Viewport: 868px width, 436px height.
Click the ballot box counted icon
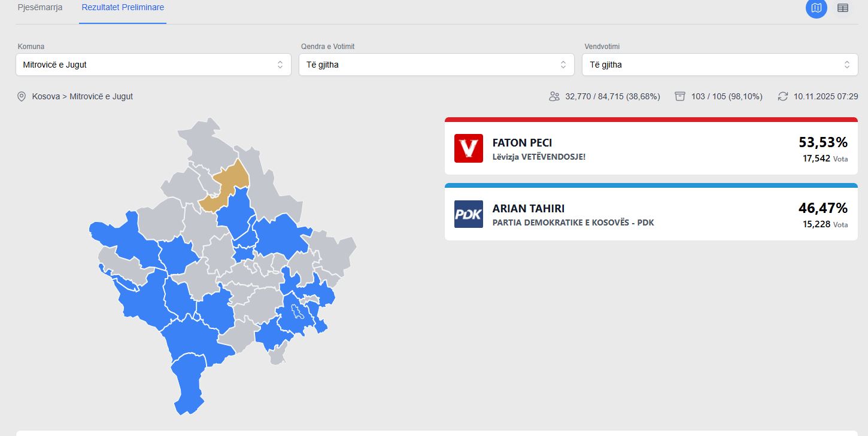(679, 96)
